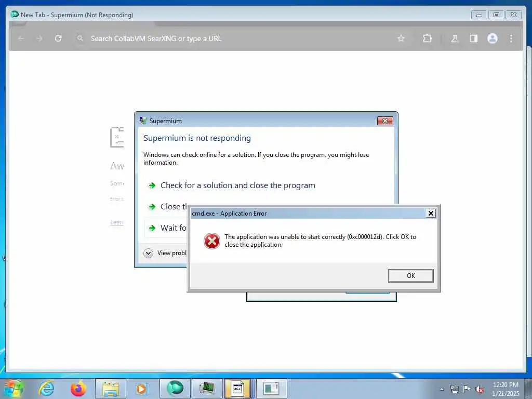Bookmark this tab with the star icon
The height and width of the screenshot is (399, 532).
click(401, 38)
